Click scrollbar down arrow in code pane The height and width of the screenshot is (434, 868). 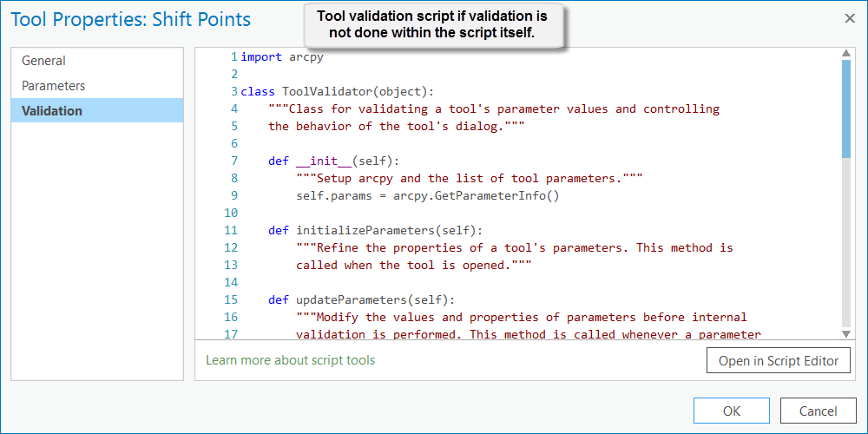pyautogui.click(x=845, y=334)
